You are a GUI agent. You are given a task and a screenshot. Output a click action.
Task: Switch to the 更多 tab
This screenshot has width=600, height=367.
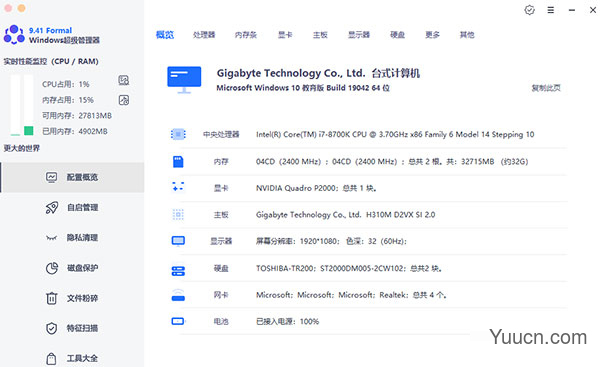pos(432,35)
